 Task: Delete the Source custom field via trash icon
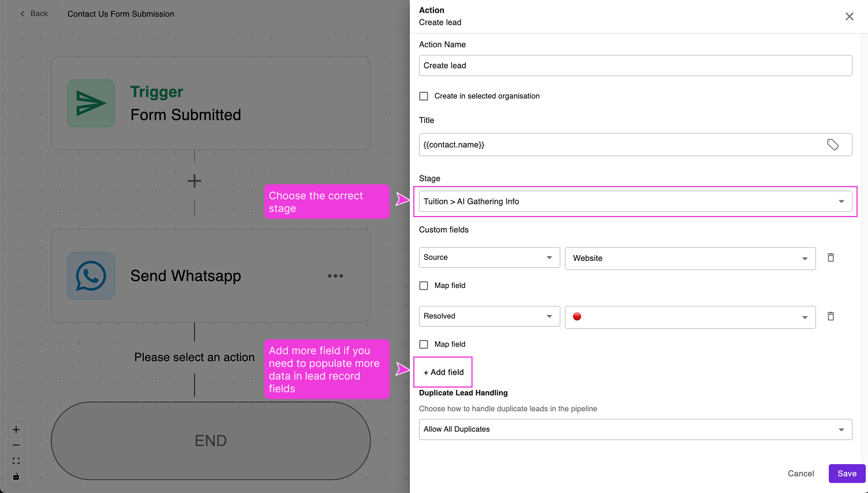831,257
